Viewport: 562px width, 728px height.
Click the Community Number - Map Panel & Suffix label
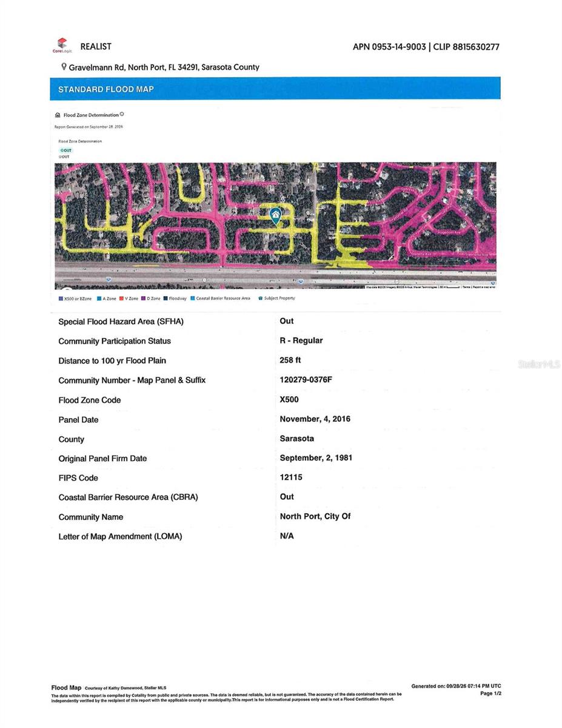click(132, 380)
